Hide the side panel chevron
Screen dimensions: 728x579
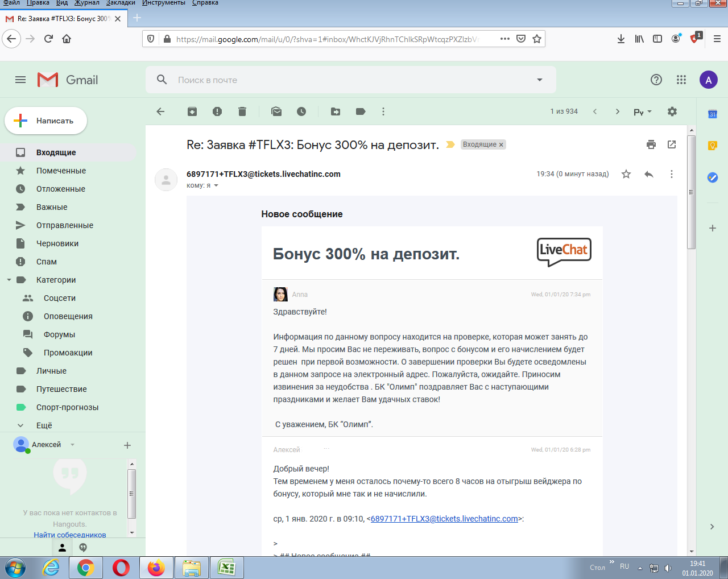pyautogui.click(x=712, y=527)
